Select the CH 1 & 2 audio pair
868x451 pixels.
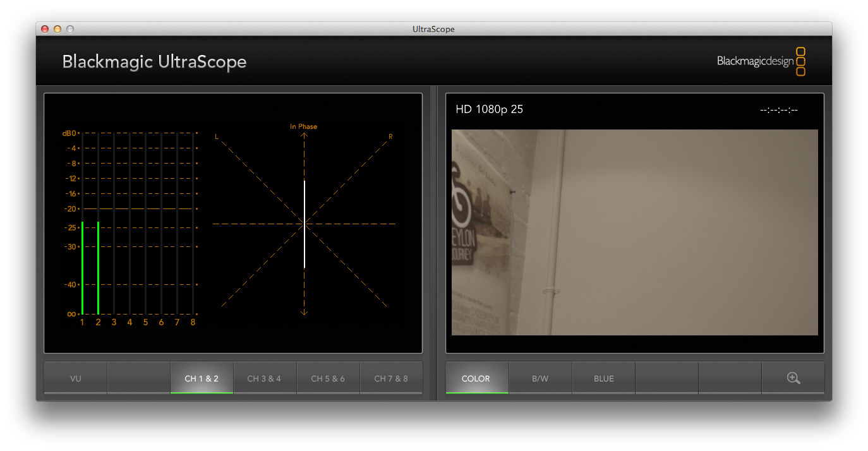(202, 378)
